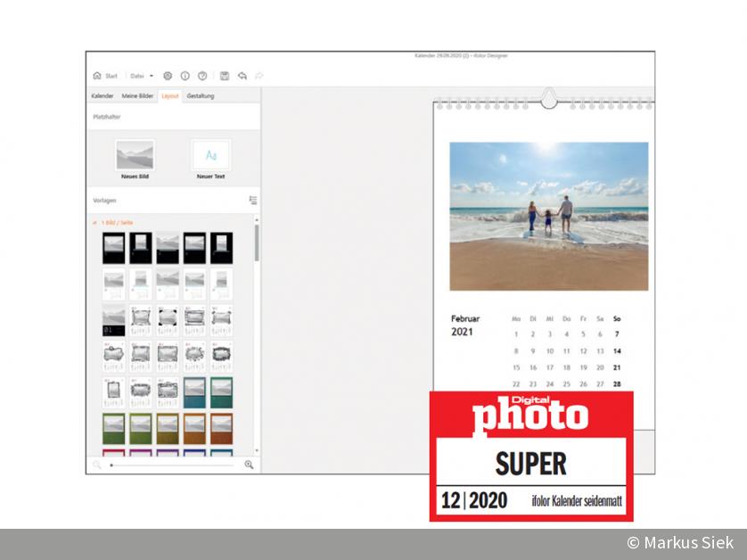Open help with the question mark icon
This screenshot has width=747, height=560.
202,76
